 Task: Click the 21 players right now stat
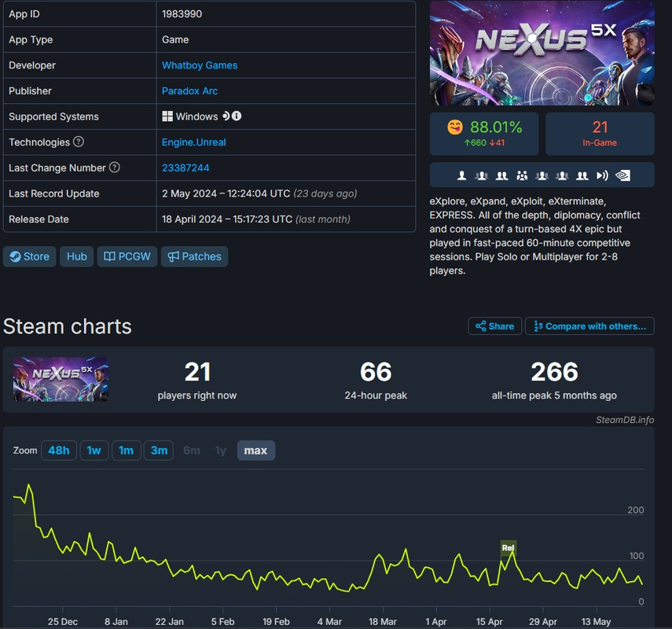coord(197,381)
